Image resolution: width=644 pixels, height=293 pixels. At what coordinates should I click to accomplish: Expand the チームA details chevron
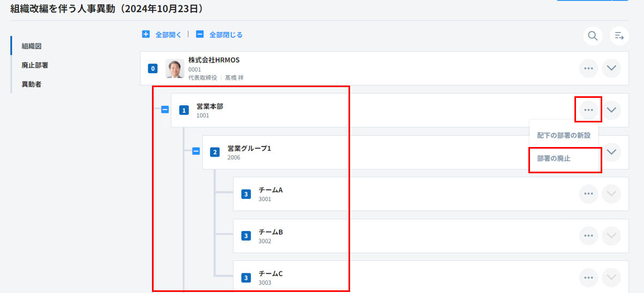[x=611, y=194]
